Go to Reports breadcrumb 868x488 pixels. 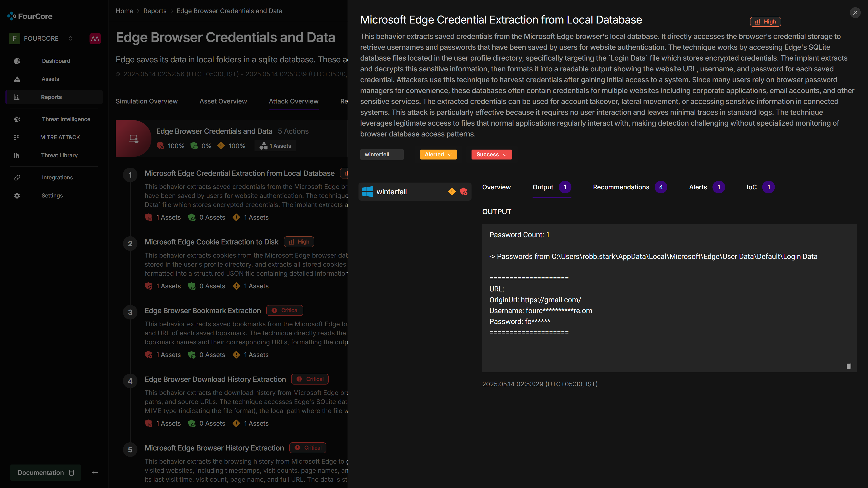point(155,11)
